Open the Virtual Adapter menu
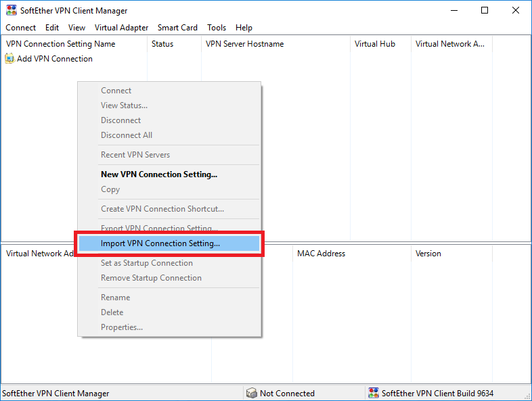Image resolution: width=532 pixels, height=401 pixels. coord(121,28)
